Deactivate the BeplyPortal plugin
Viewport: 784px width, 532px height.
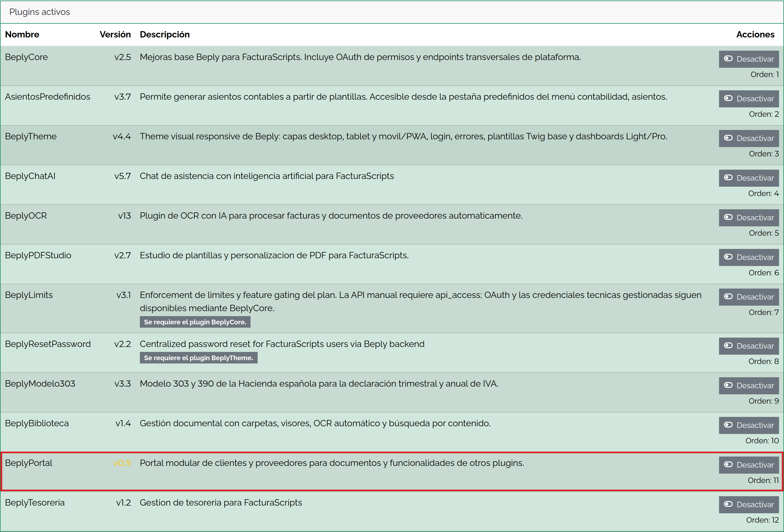pos(748,465)
